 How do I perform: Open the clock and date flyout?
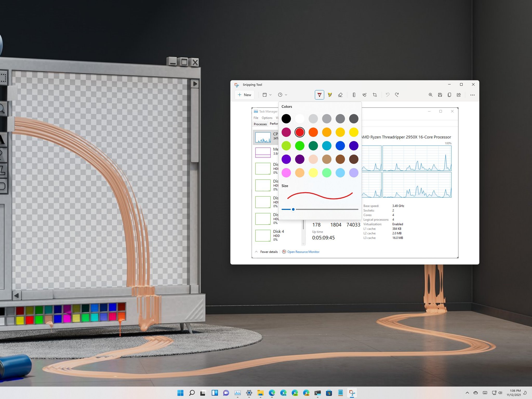514,393
